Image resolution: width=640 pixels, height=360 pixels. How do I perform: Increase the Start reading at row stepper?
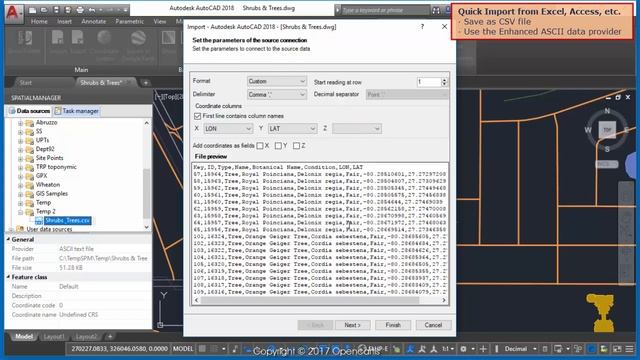point(444,80)
